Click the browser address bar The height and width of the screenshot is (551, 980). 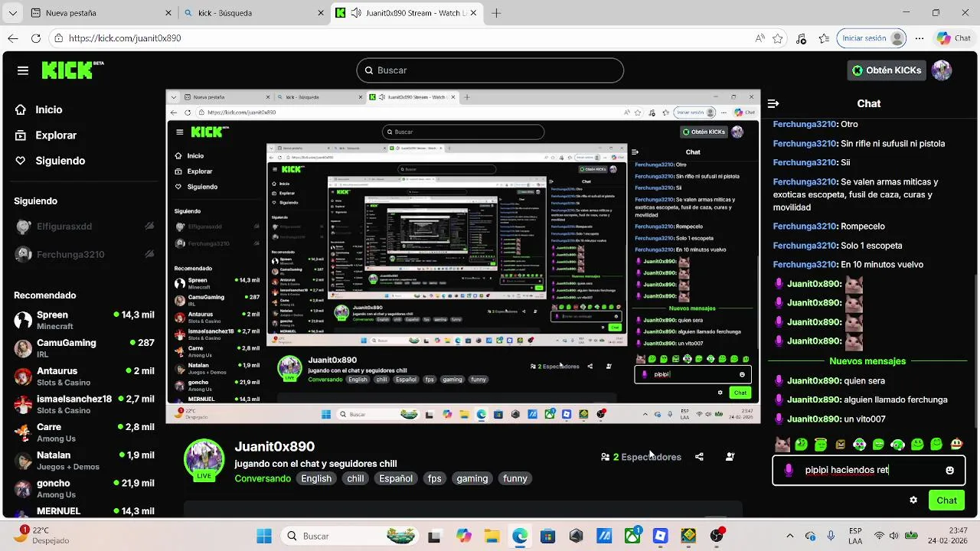click(398, 38)
